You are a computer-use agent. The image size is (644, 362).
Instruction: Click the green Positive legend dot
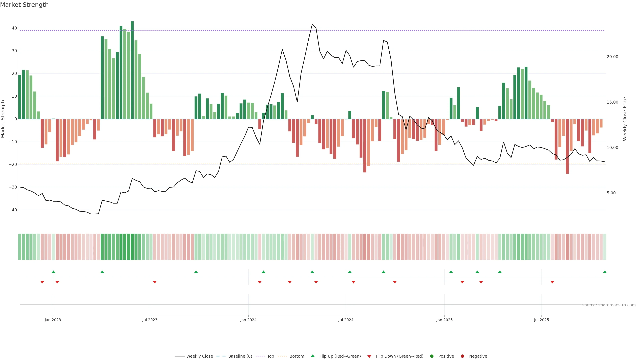coord(432,356)
